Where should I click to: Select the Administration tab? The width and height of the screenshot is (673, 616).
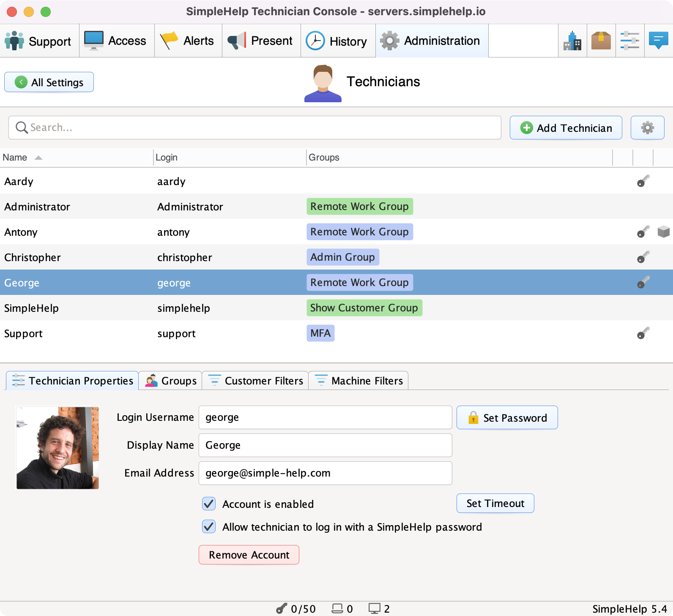pyautogui.click(x=432, y=41)
